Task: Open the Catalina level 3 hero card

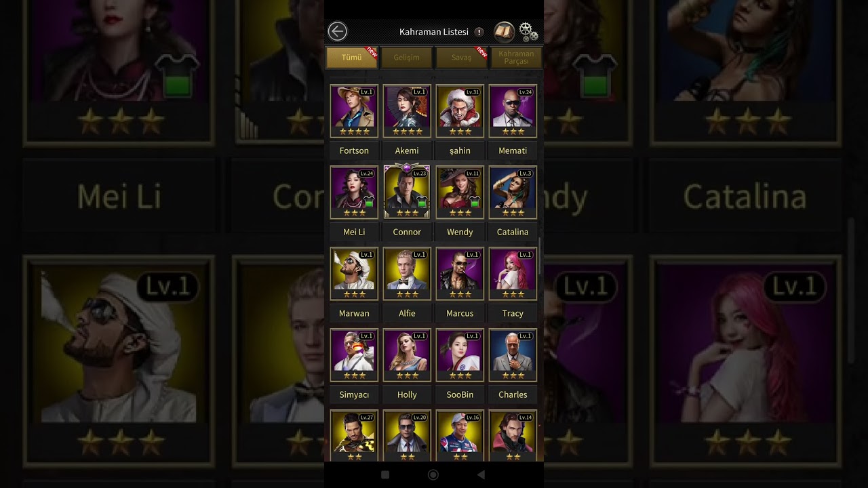Action: [513, 192]
